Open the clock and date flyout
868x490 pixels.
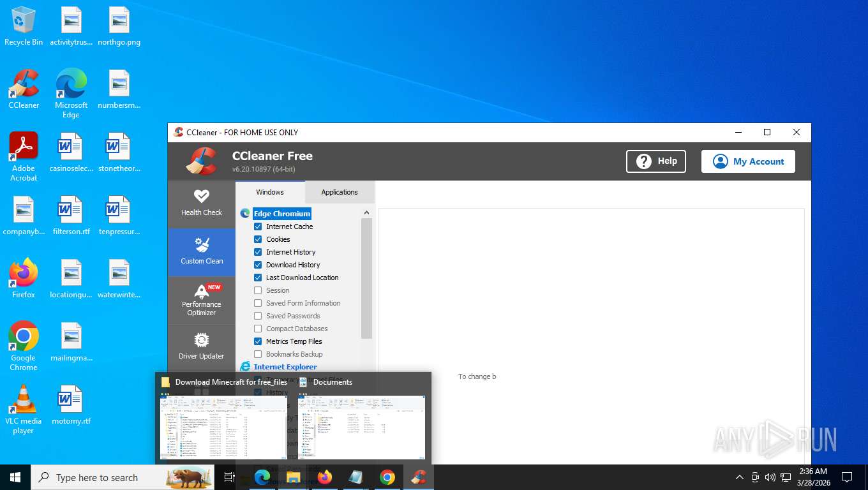813,477
